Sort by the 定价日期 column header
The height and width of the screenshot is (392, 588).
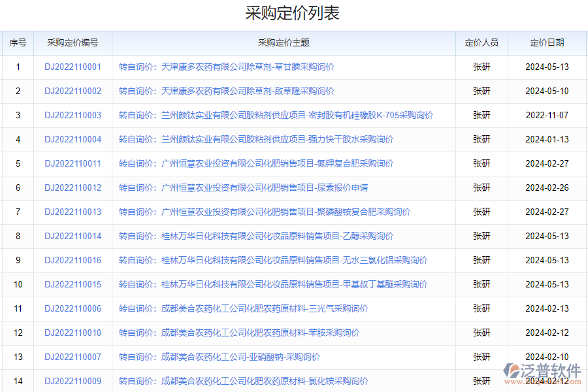[x=547, y=42]
